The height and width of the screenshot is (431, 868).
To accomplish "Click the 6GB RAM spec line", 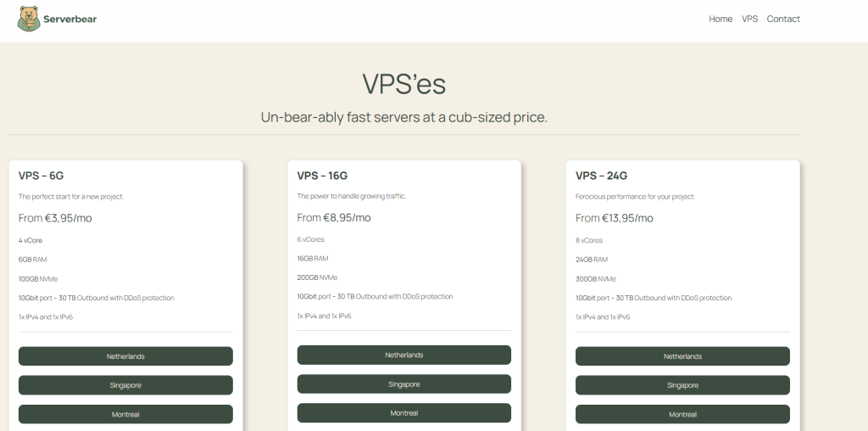I will point(33,260).
